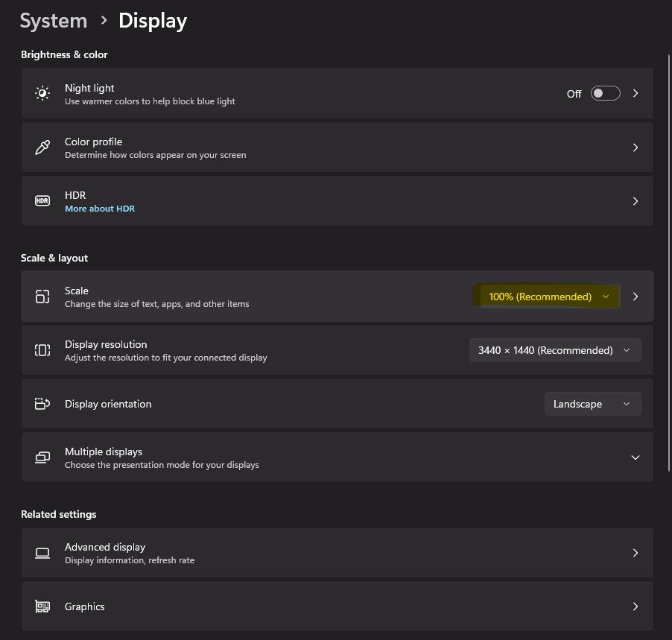Click the HDR badge icon
Viewport: 672px width, 640px height.
[42, 201]
